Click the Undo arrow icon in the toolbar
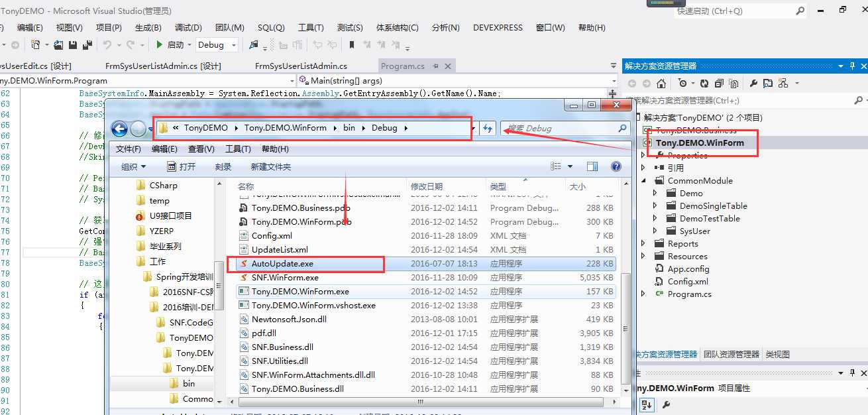The height and width of the screenshot is (415, 868). 107,44
